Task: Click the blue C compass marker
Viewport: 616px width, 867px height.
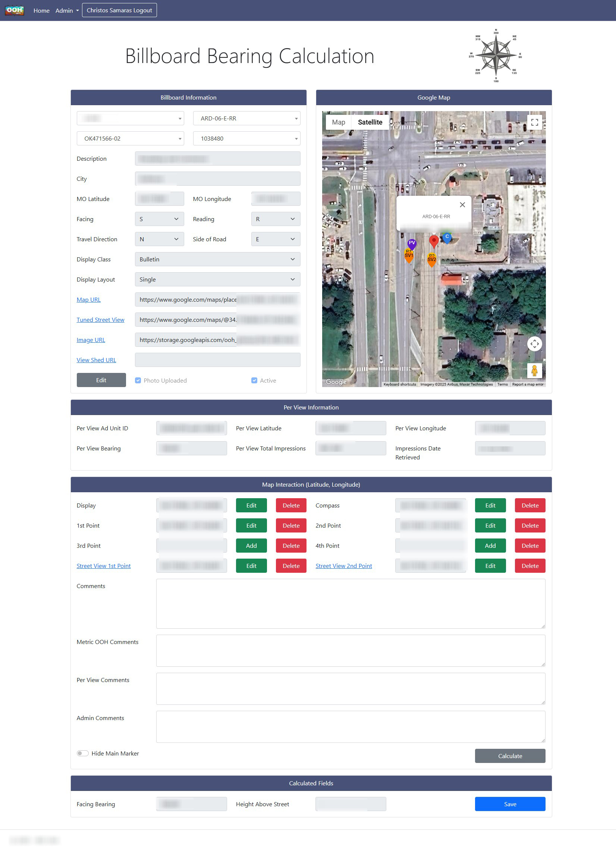Action: click(447, 238)
